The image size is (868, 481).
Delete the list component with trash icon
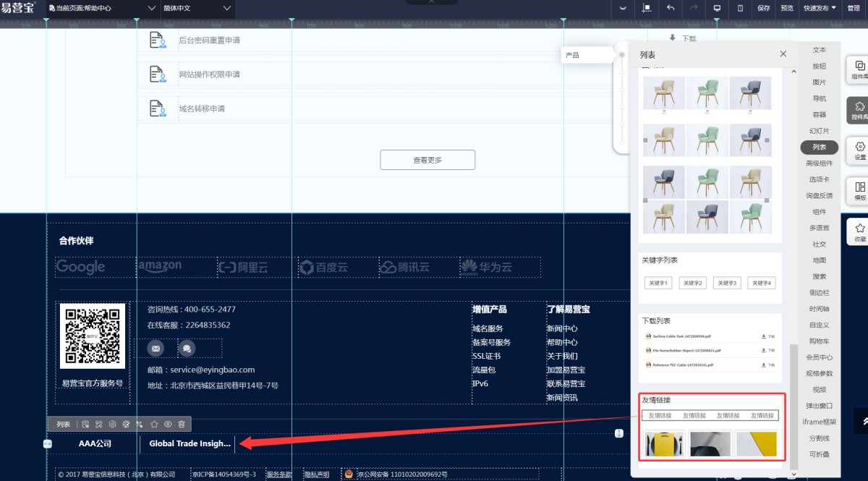pyautogui.click(x=182, y=425)
